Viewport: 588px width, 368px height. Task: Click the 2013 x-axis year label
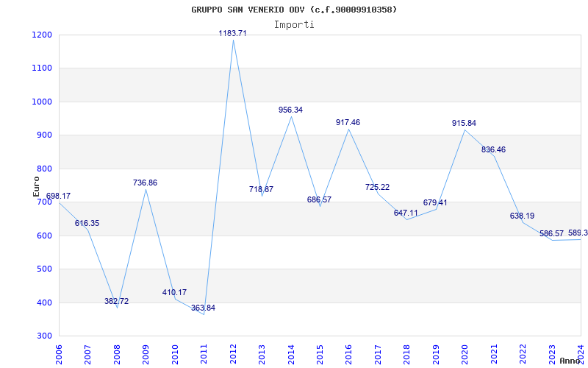pyautogui.click(x=262, y=354)
